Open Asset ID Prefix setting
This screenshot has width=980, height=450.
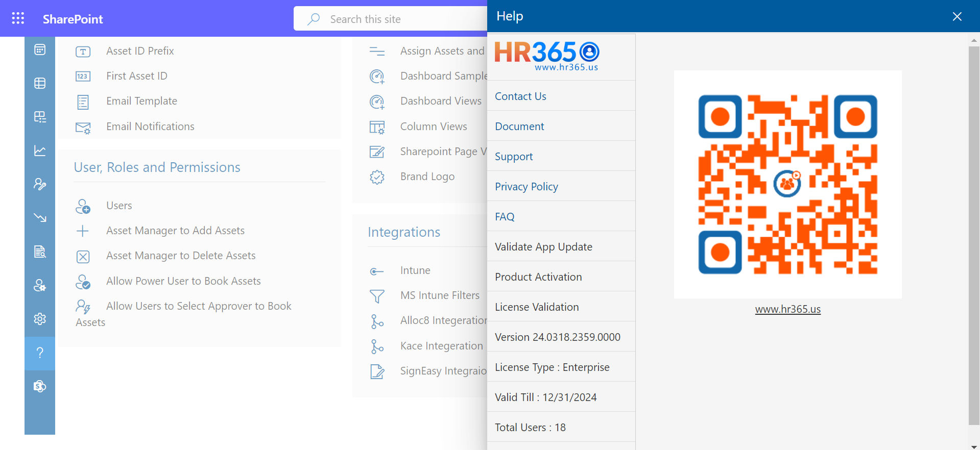140,51
